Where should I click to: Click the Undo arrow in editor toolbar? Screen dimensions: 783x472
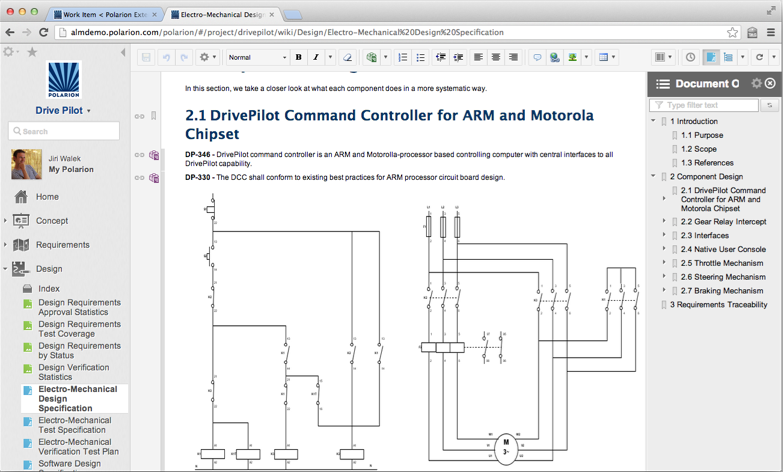coord(166,57)
